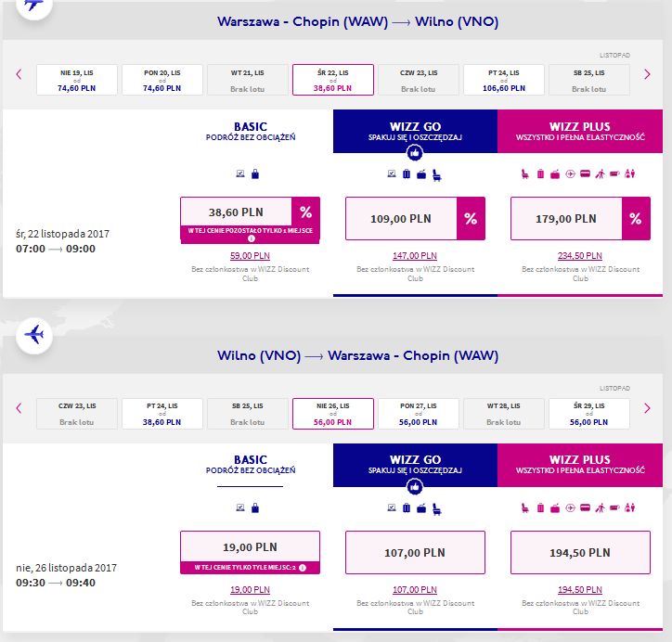Click outbound WIZZ PLUS refund card icon
The image size is (672, 642).
click(x=585, y=173)
